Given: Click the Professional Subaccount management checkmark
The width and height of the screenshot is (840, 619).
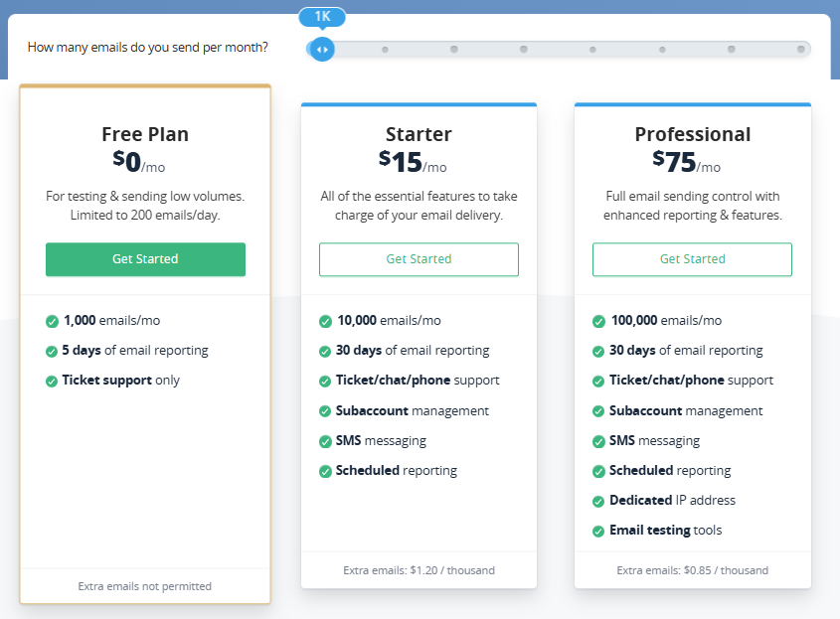Looking at the screenshot, I should [598, 411].
